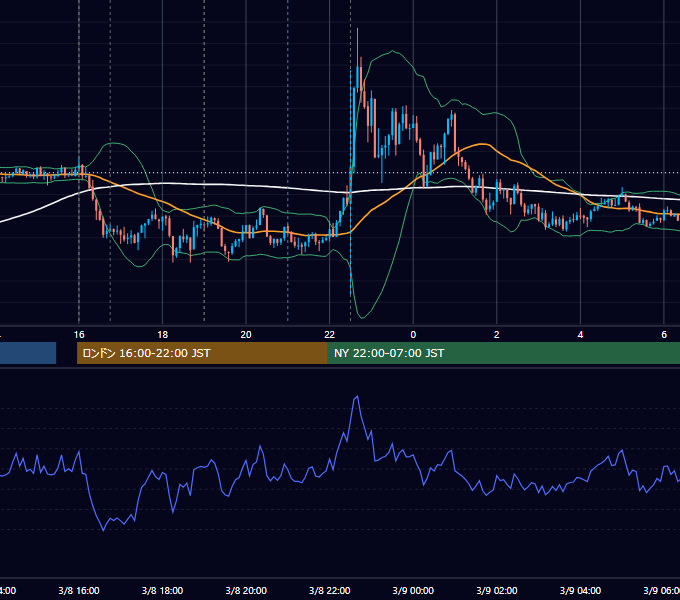
Task: Click the 3/8 16:00 time label
Action: point(79,590)
